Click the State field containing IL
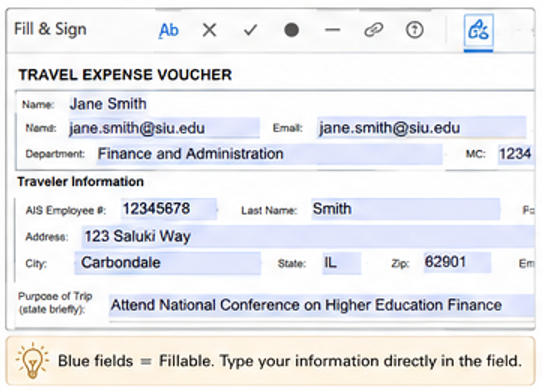This screenshot has width=542, height=391. point(342,263)
